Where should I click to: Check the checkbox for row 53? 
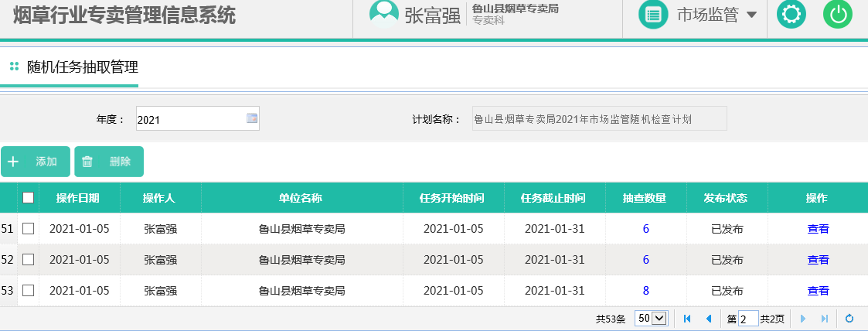tap(29, 291)
